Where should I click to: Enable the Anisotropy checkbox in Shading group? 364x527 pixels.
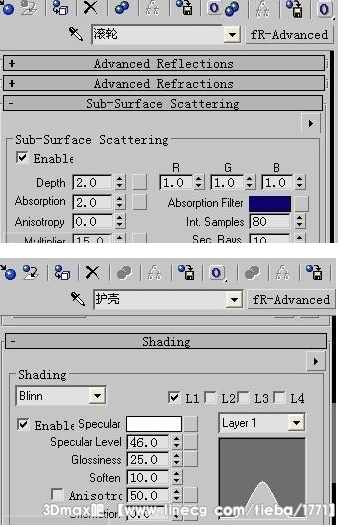(57, 494)
